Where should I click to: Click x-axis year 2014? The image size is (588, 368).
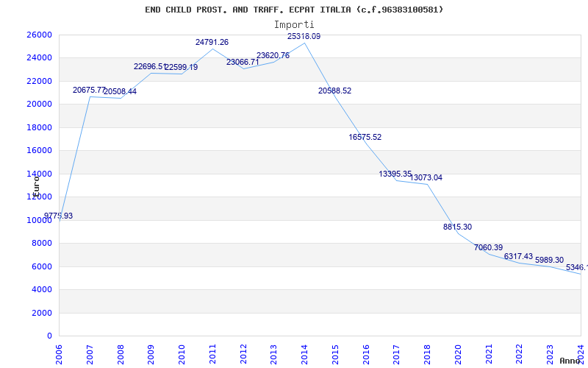tap(305, 355)
